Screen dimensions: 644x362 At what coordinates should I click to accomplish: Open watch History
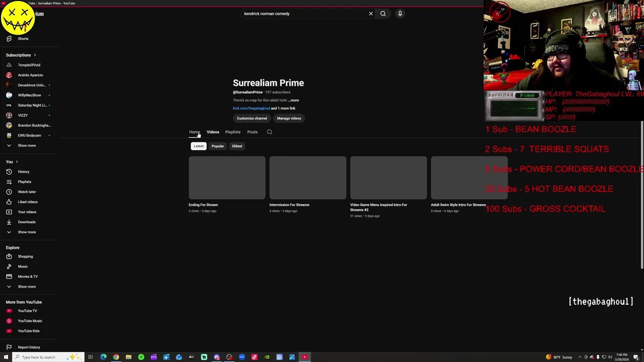(24, 171)
